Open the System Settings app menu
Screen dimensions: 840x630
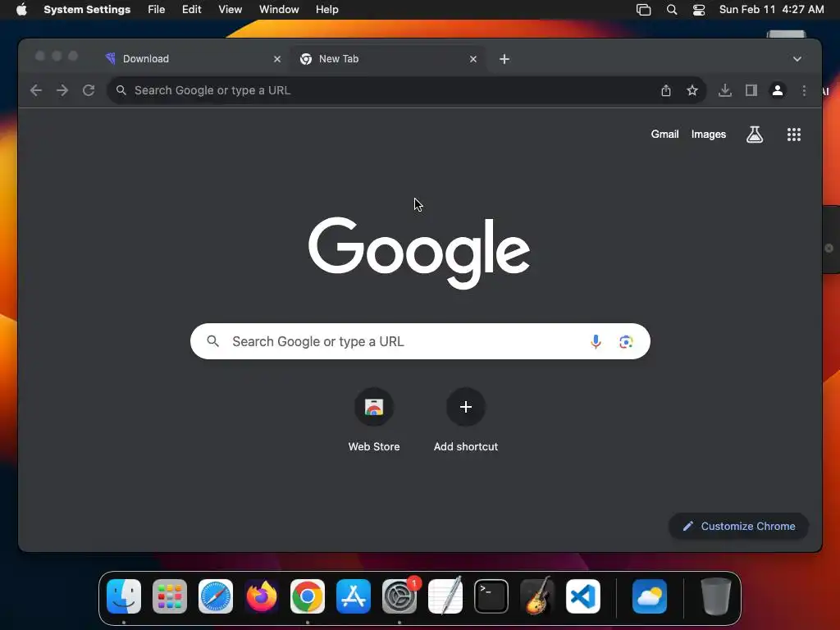coord(87,10)
